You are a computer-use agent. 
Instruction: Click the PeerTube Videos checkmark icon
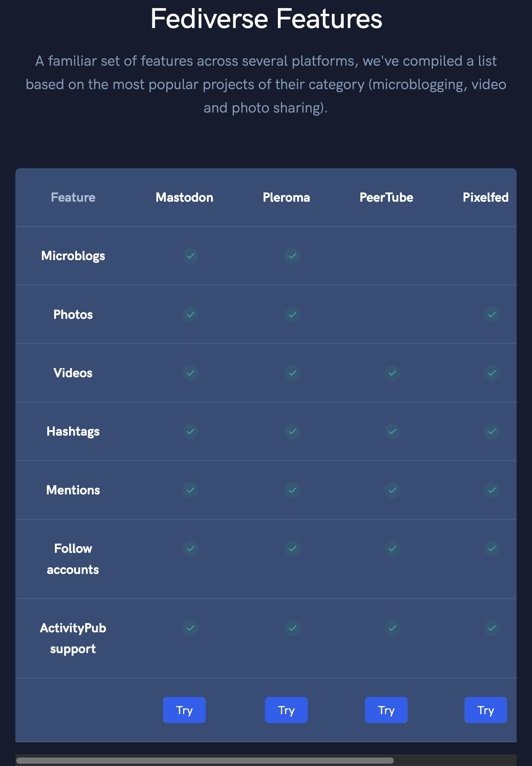click(x=392, y=373)
